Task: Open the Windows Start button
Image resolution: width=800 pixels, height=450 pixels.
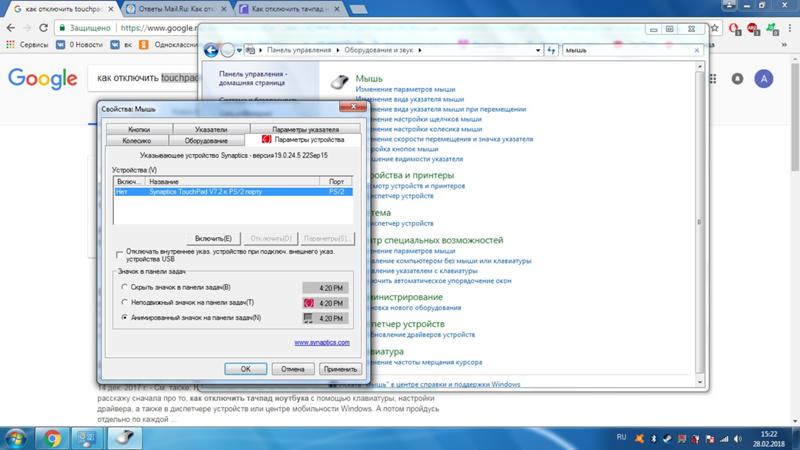Action: click(x=15, y=438)
